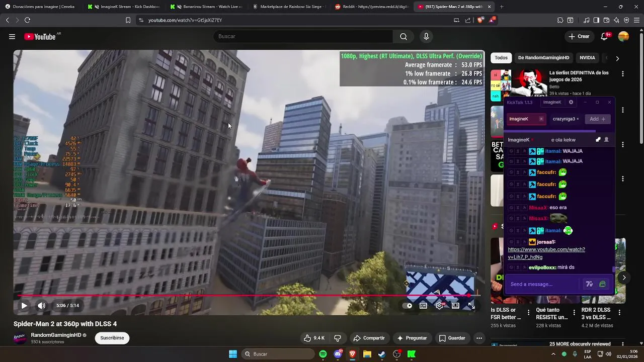
Task: Focus the YouTube Buscar search box
Action: (303, 36)
